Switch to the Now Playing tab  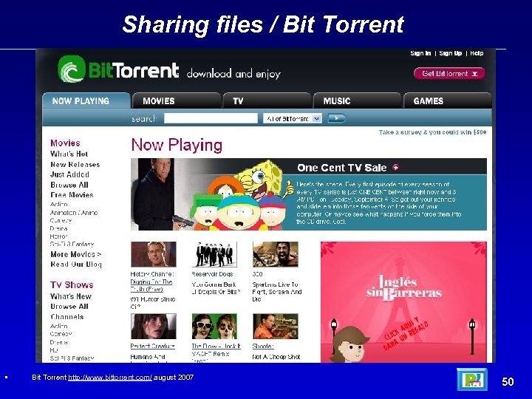pos(86,100)
